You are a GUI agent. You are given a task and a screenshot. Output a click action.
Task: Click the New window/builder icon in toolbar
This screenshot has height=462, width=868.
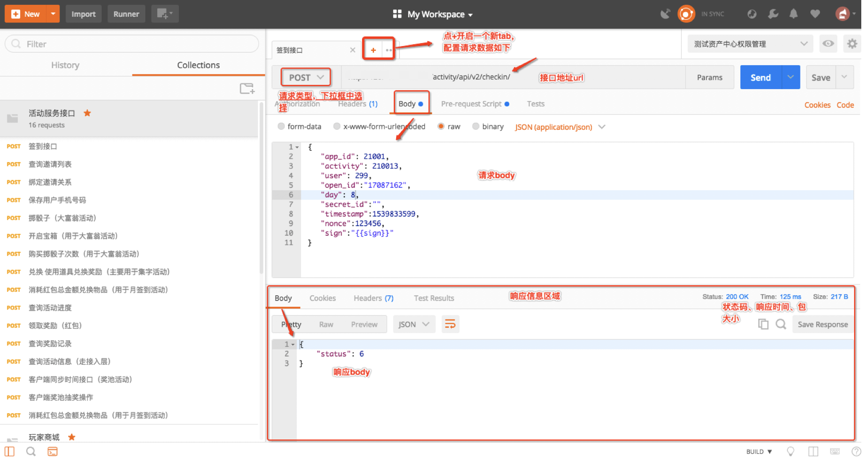click(x=165, y=14)
